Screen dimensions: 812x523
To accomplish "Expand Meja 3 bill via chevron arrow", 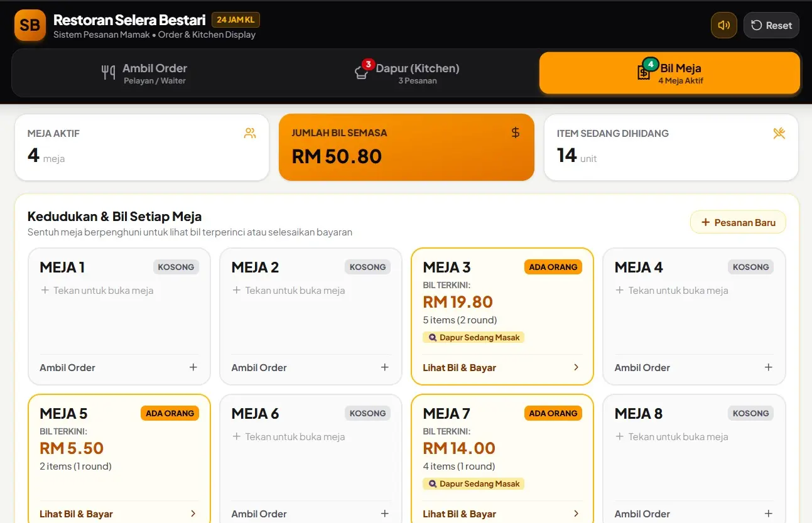I will pyautogui.click(x=577, y=367).
